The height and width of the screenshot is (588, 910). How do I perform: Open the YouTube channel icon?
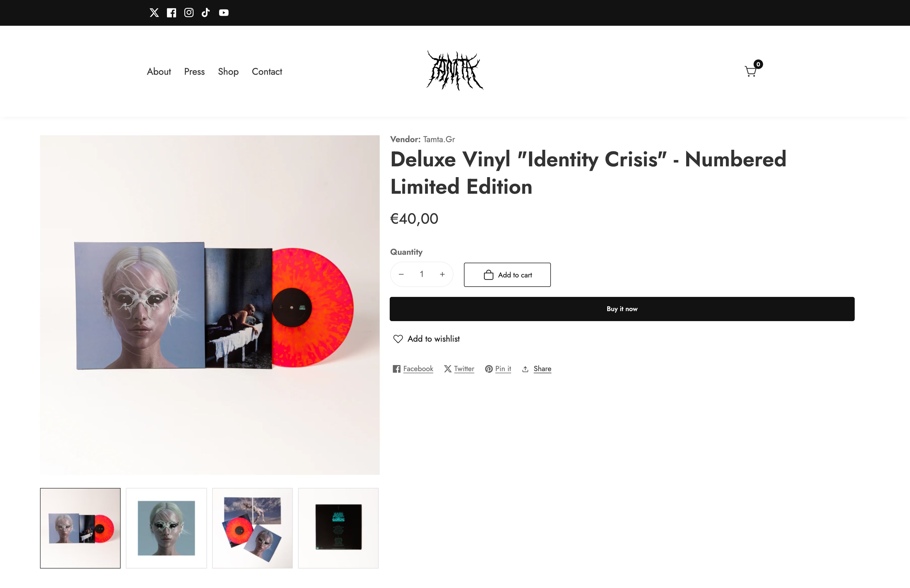point(224,13)
